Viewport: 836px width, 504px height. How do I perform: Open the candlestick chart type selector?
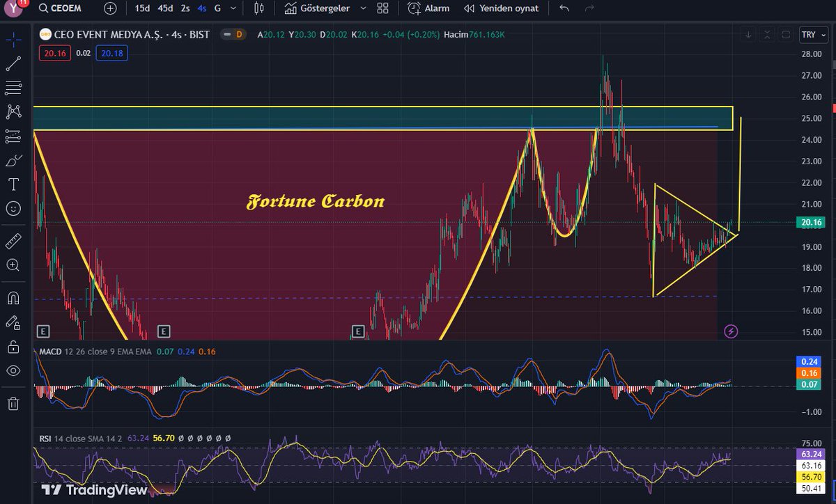click(x=260, y=8)
